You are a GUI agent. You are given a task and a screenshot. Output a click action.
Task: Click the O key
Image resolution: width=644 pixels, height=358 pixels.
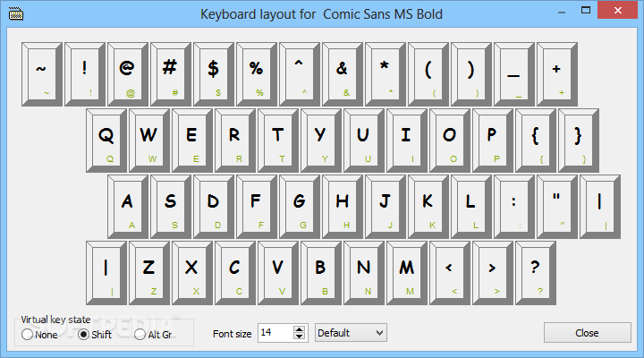(450, 141)
